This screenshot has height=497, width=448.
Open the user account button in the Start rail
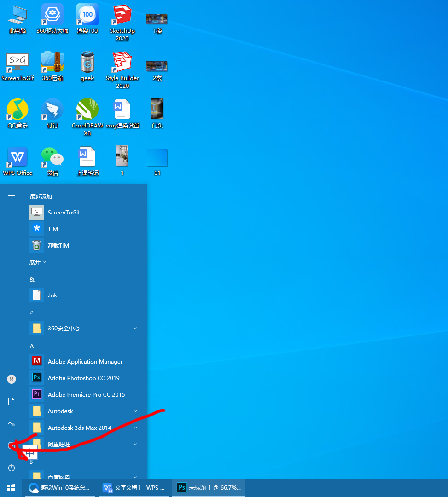11,379
